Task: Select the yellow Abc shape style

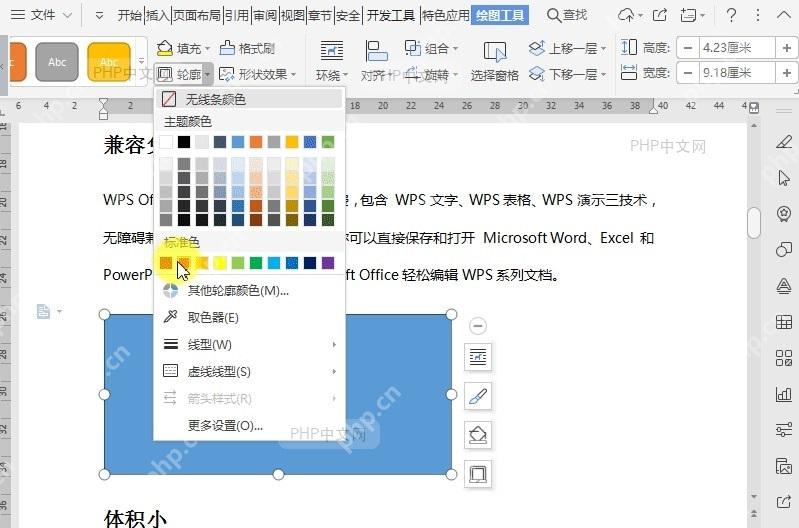Action: (x=109, y=62)
